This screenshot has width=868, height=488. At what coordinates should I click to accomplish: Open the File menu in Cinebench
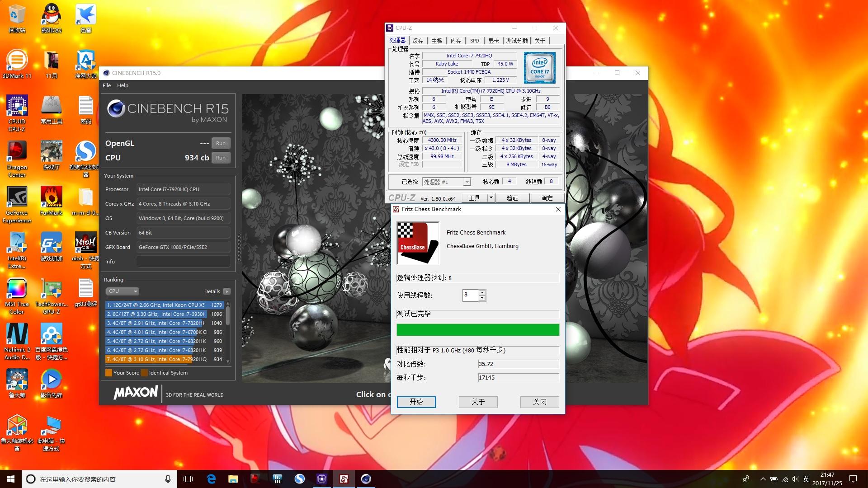click(107, 85)
